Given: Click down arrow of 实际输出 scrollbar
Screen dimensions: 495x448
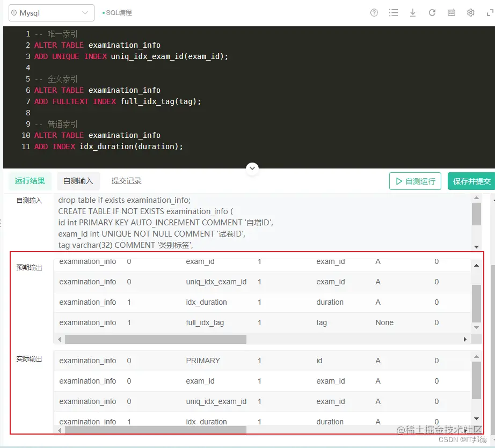Looking at the screenshot, I should coord(476,418).
